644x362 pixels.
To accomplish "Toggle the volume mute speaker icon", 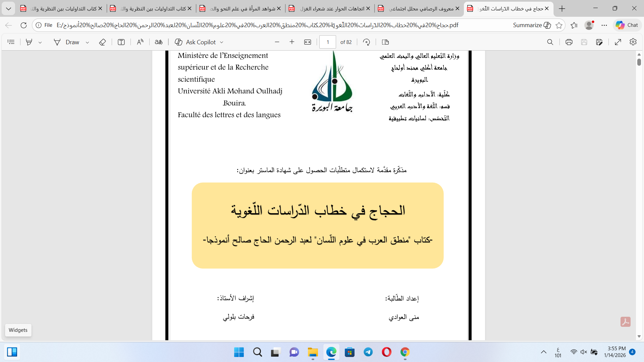I will pyautogui.click(x=584, y=352).
